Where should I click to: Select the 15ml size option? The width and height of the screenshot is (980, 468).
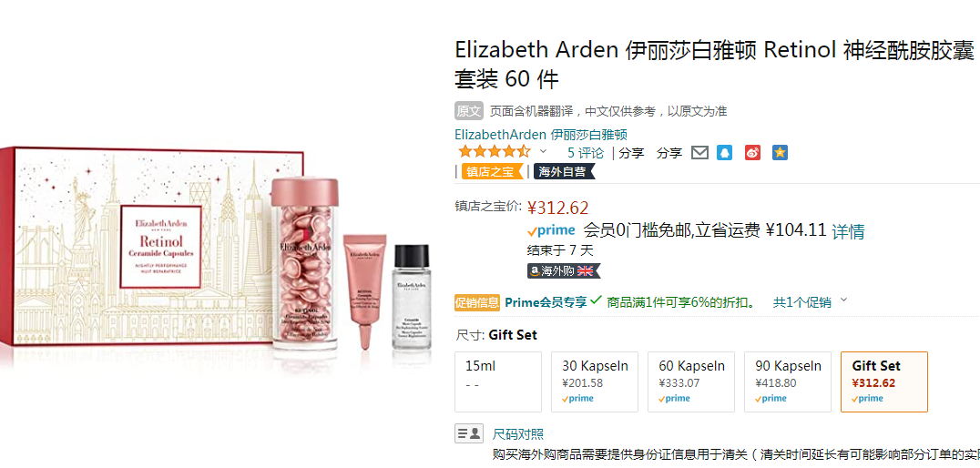[498, 382]
